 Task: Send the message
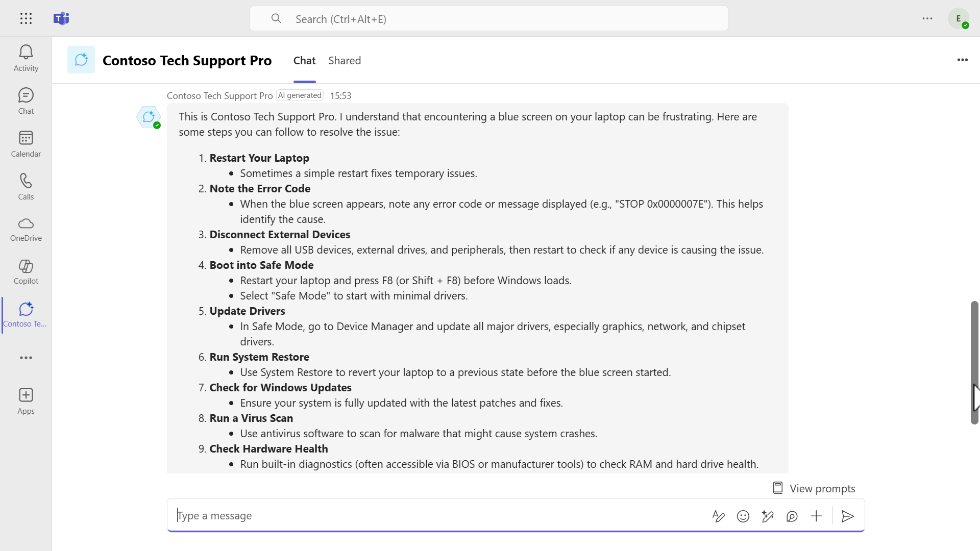click(847, 516)
